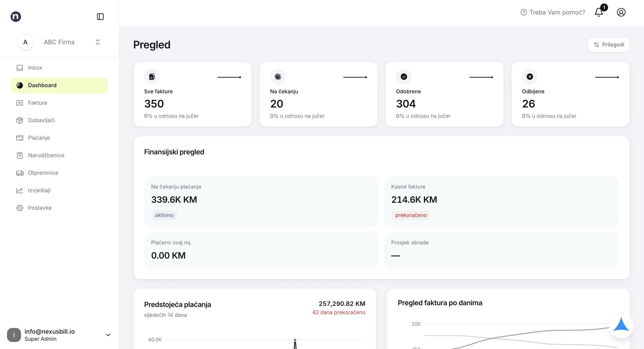
Task: Open the user profile icon
Action: [621, 12]
